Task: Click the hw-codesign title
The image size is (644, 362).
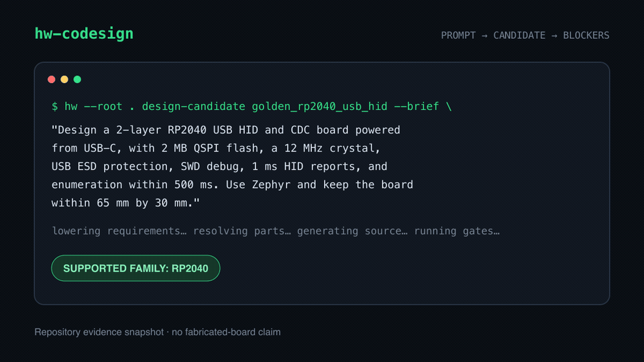Action: (84, 34)
